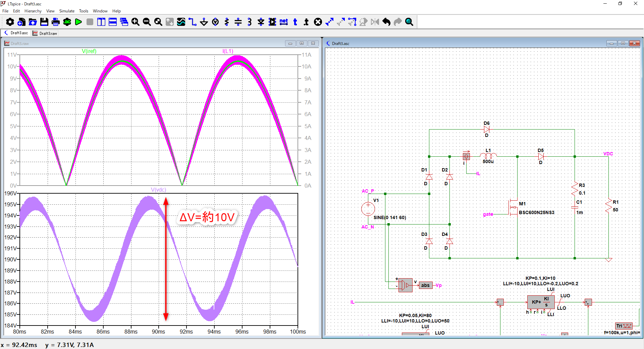This screenshot has width=644, height=349.
Task: Tile windows vertically using toolbar icon
Action: pos(101,22)
